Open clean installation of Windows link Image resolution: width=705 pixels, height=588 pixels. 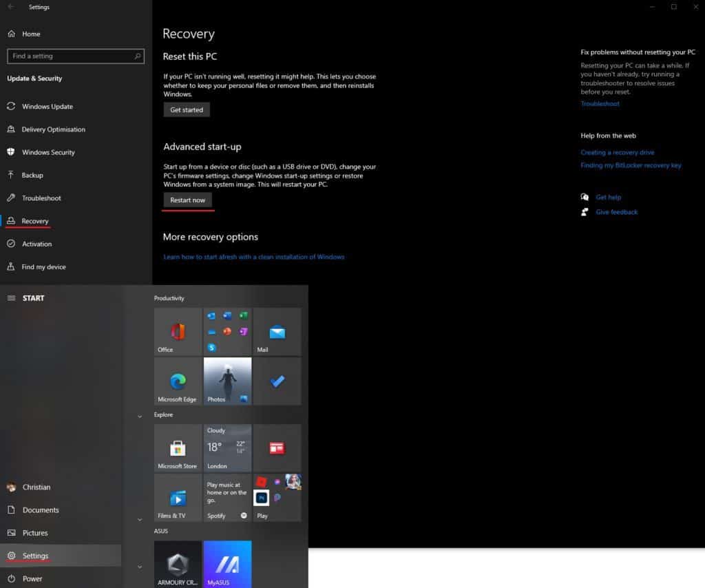253,257
